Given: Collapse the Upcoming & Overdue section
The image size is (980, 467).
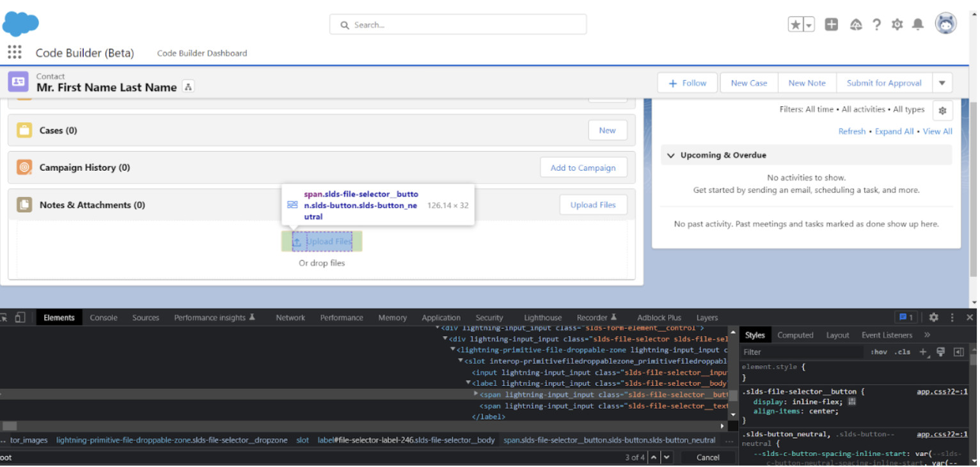Looking at the screenshot, I should click(671, 155).
